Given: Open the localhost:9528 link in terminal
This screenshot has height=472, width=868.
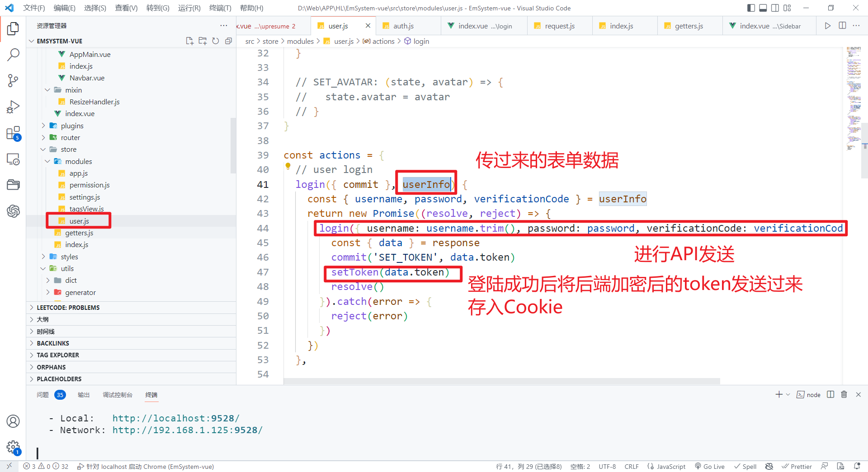Looking at the screenshot, I should pos(176,418).
